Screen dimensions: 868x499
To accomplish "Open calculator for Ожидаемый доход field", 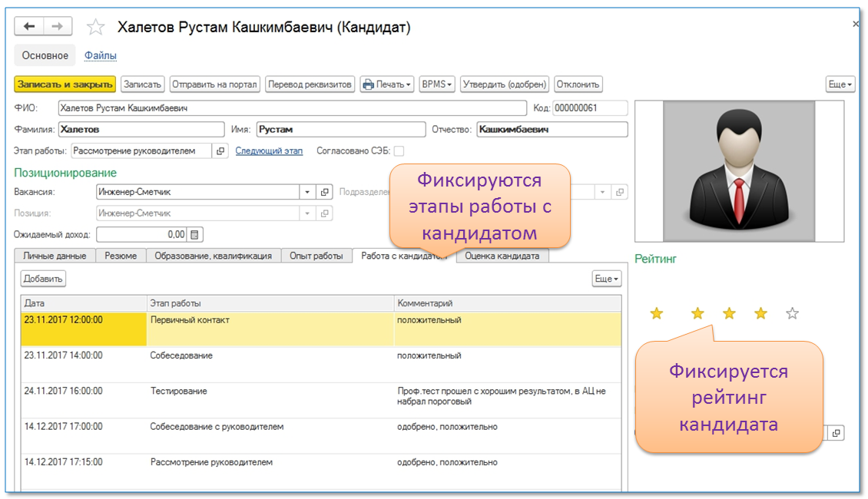I will pos(195,234).
